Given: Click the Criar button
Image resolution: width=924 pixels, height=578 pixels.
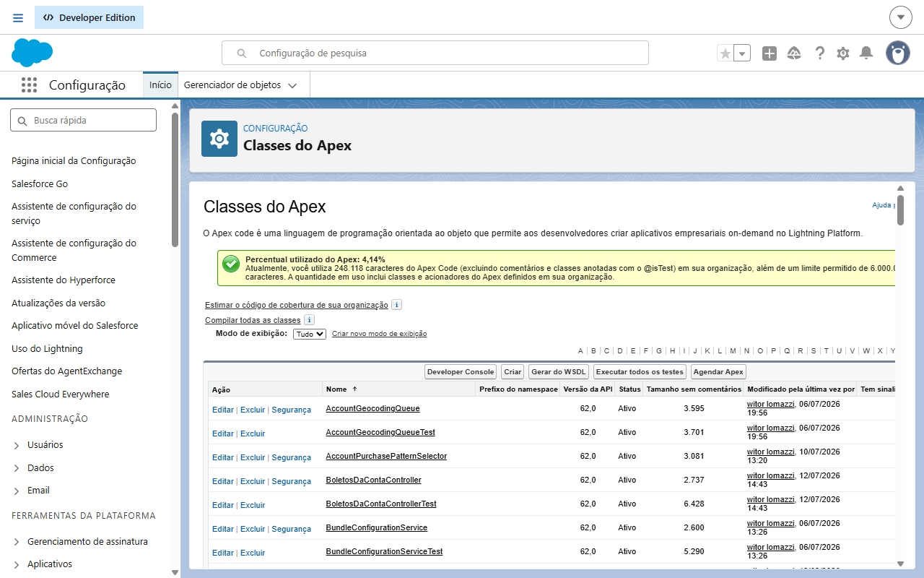Looking at the screenshot, I should (x=513, y=372).
